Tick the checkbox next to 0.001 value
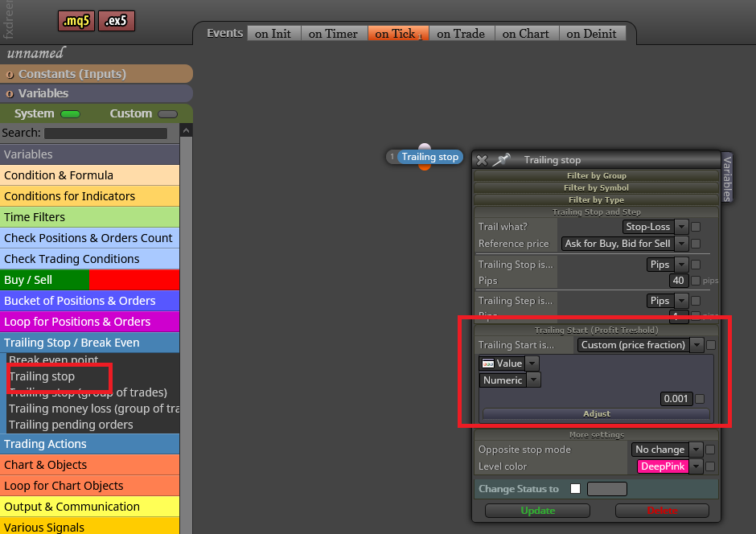This screenshot has width=756, height=534. tap(700, 399)
